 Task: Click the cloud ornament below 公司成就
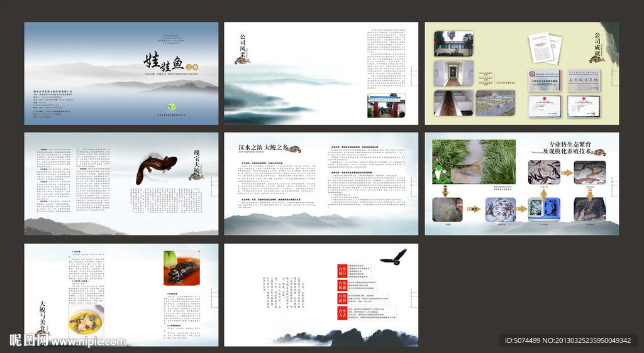(597, 59)
